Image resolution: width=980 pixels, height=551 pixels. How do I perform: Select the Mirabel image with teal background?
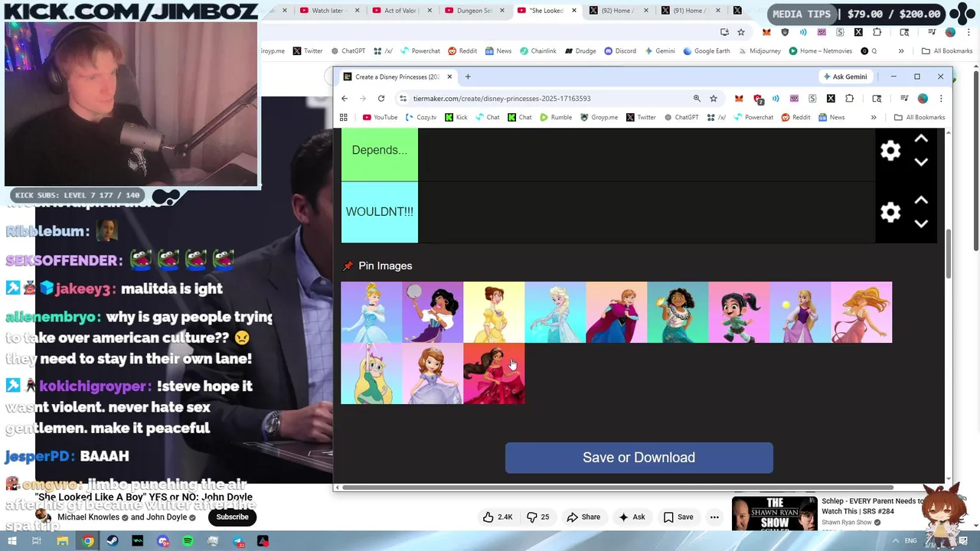click(678, 312)
